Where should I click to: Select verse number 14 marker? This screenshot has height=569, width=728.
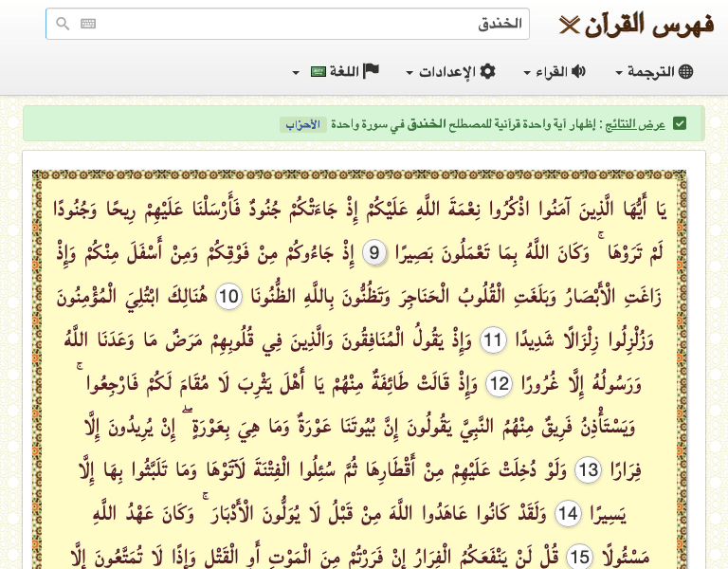568,514
